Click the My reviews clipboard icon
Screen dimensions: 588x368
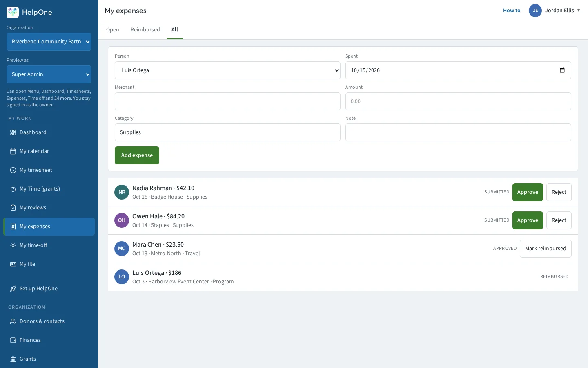[13, 208]
